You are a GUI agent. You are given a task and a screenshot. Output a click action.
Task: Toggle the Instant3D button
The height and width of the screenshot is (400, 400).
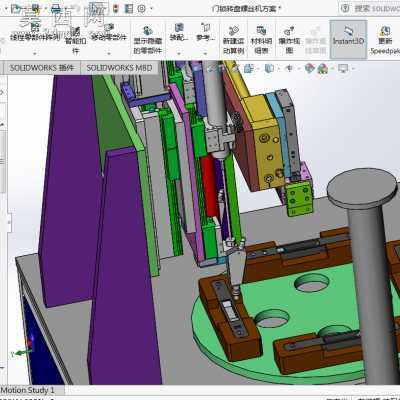348,39
